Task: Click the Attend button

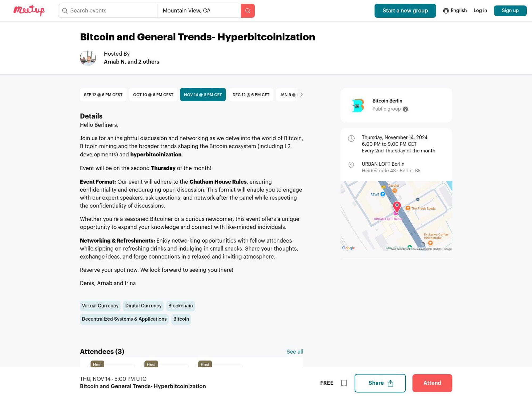Action: pyautogui.click(x=432, y=383)
